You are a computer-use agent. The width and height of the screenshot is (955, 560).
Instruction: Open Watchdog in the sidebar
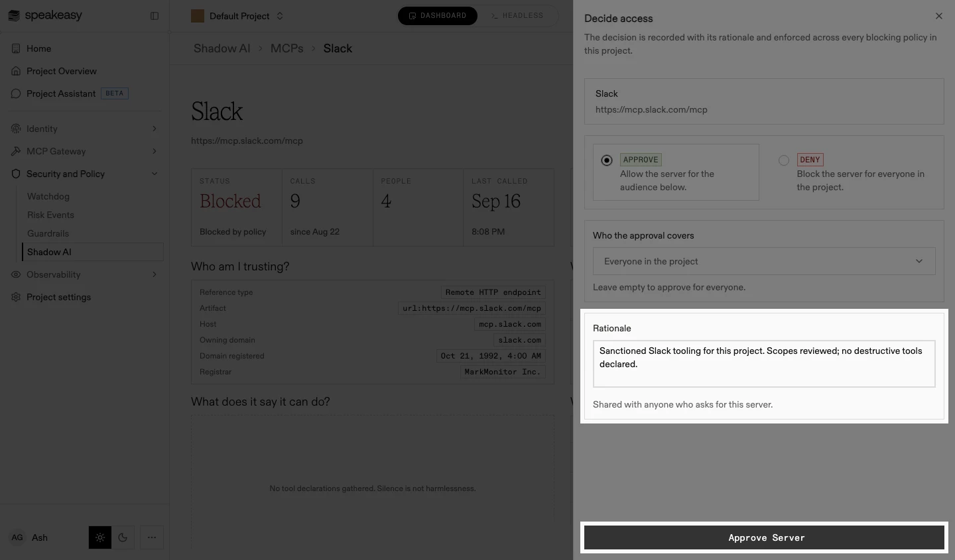(x=48, y=196)
